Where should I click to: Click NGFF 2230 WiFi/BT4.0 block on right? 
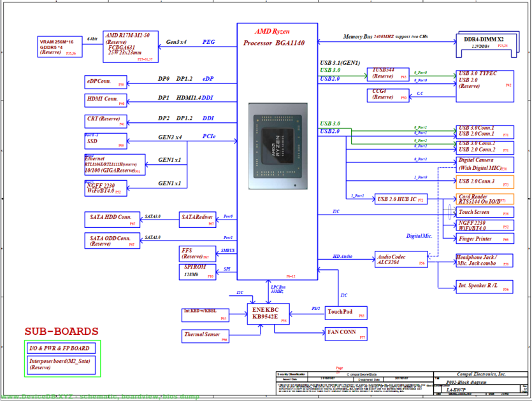coord(485,225)
